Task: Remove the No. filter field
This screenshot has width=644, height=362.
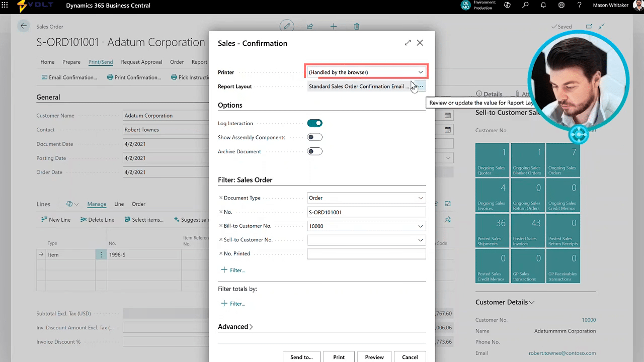Action: [220, 212]
